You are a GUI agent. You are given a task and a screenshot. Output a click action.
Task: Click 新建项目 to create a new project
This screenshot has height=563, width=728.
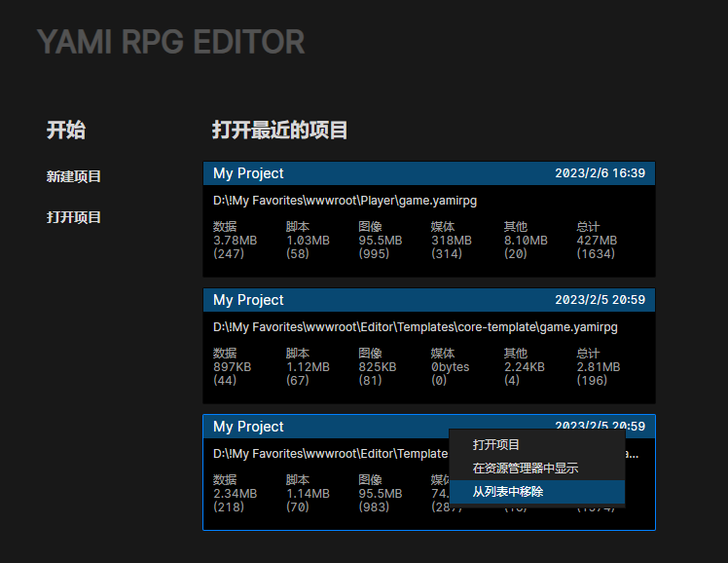point(73,176)
